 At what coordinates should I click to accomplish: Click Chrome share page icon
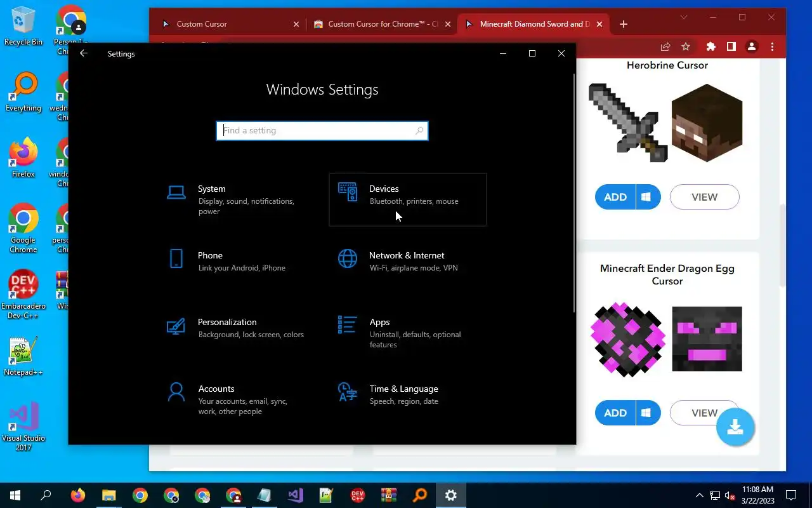point(665,46)
